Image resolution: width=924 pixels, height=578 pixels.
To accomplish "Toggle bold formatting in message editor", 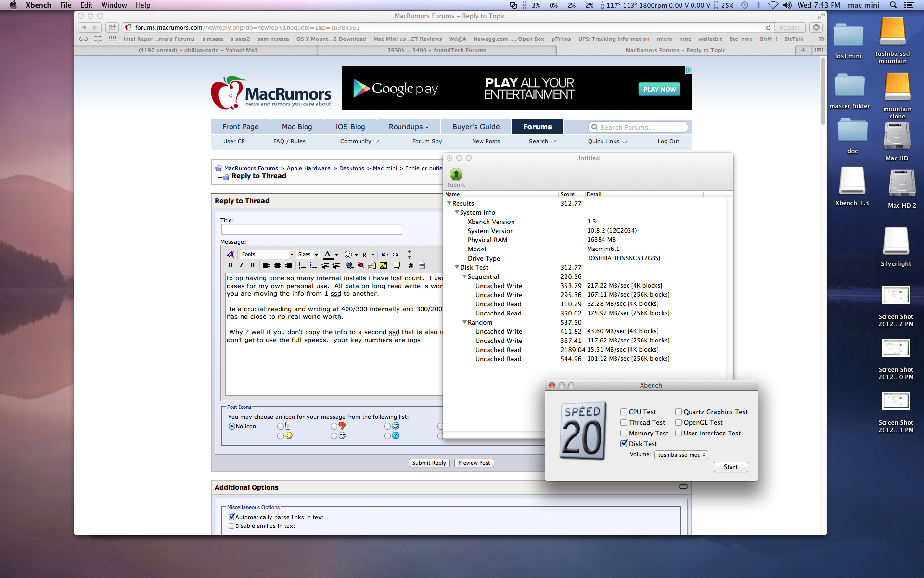I will click(x=230, y=265).
